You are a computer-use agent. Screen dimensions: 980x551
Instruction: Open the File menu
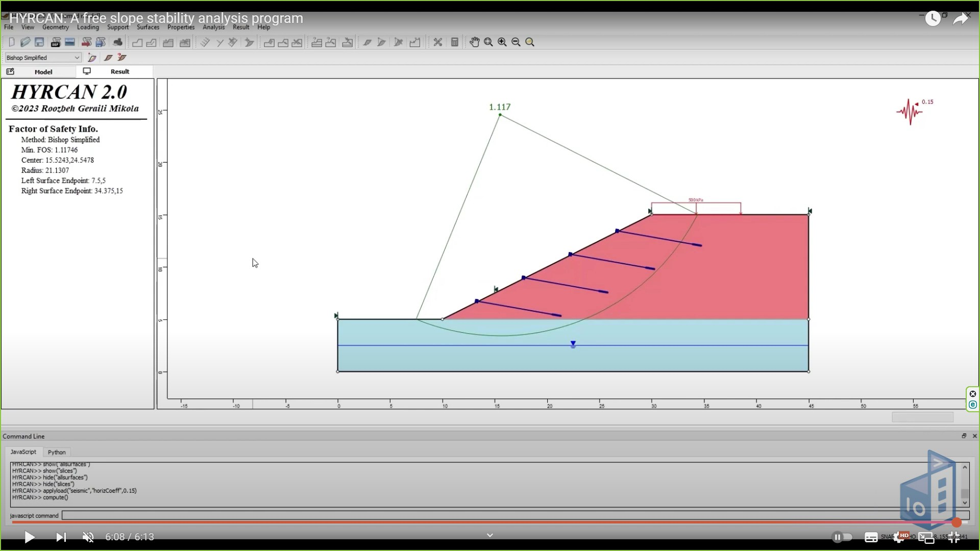click(x=9, y=28)
